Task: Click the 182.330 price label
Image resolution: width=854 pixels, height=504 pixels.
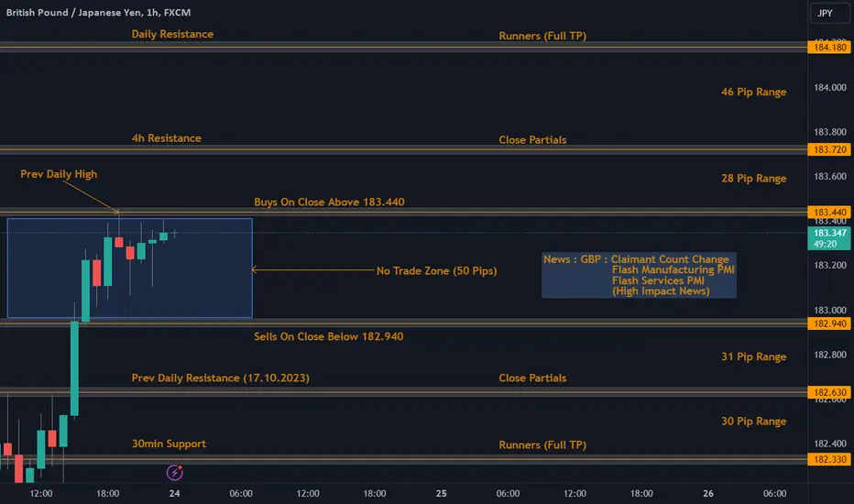Action: 829,459
